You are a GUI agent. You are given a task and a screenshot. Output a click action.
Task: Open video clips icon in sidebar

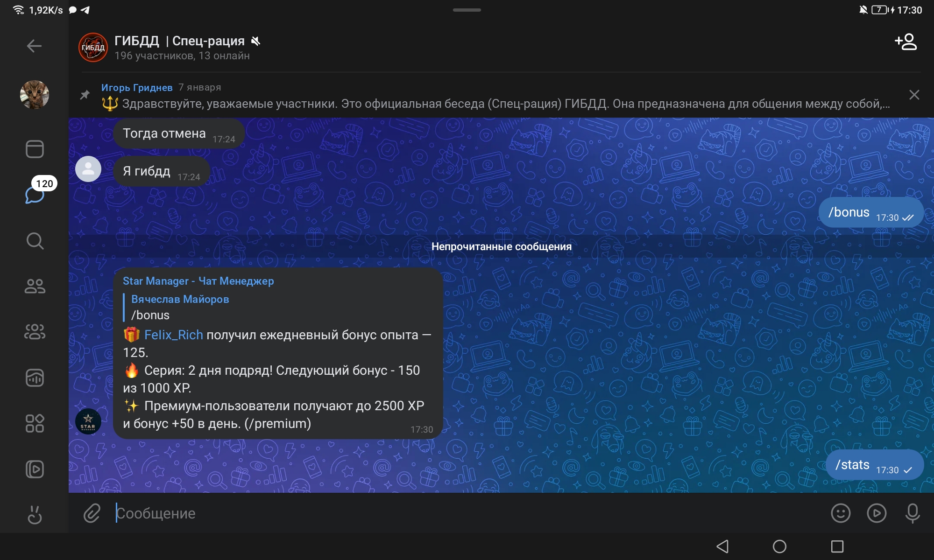click(35, 469)
